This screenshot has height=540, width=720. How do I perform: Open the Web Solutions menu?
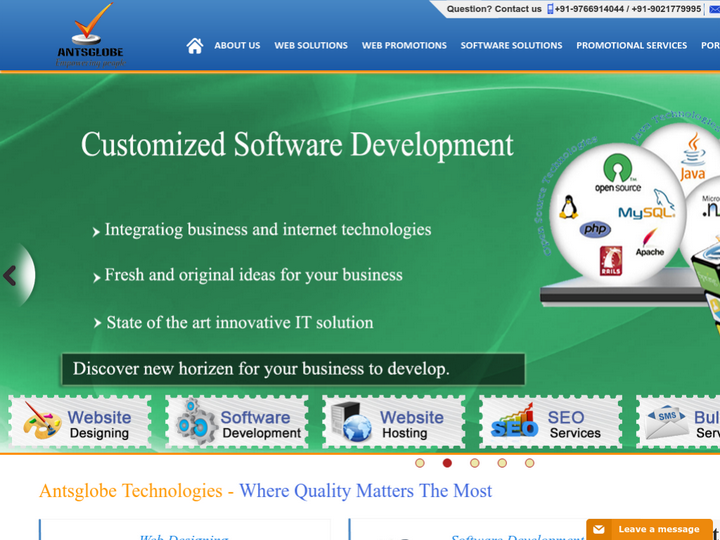[311, 45]
